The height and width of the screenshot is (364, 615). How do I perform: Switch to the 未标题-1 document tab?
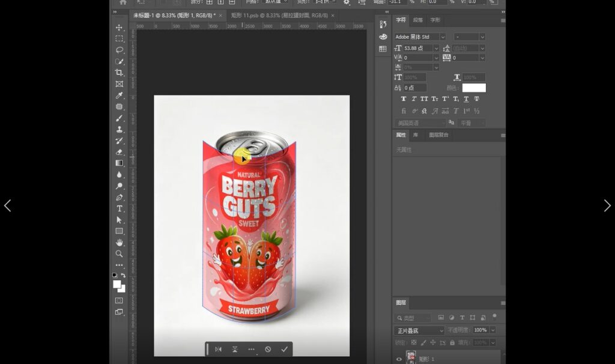(x=174, y=15)
